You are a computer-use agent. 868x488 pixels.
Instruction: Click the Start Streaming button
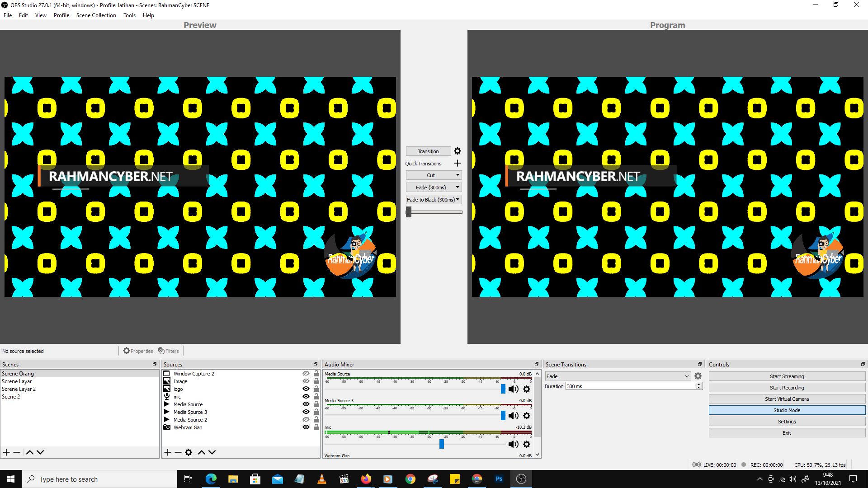click(x=786, y=376)
